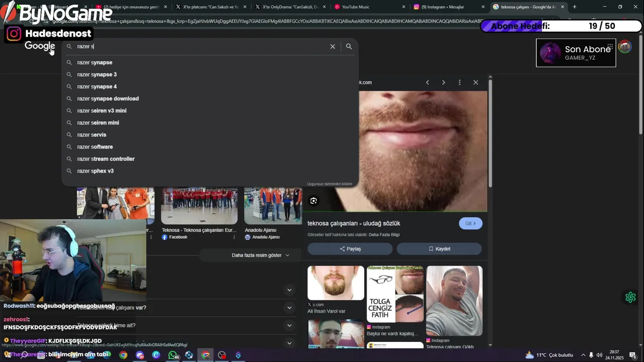Open three-dot menu under Facebook image result
This screenshot has height=362, width=644.
click(234, 237)
